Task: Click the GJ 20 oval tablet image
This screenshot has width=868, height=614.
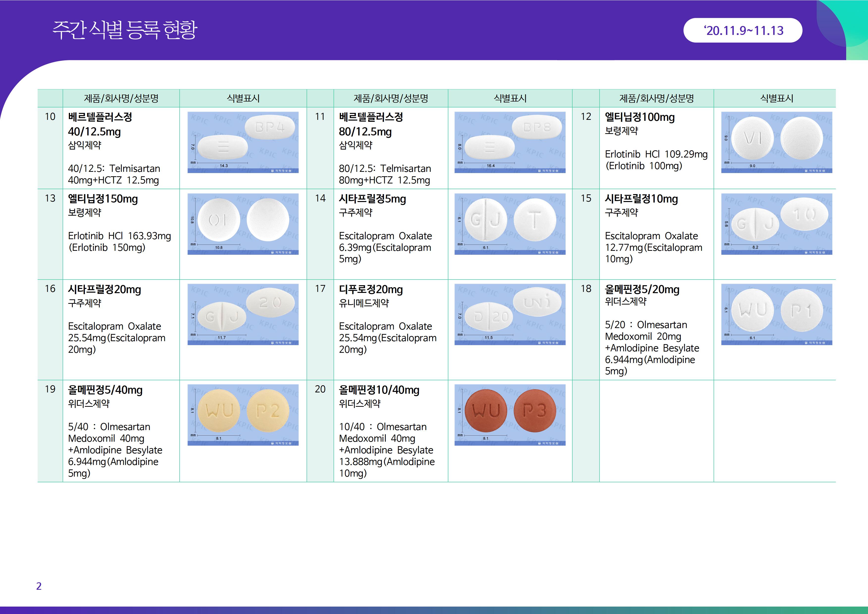Action: pos(243,314)
